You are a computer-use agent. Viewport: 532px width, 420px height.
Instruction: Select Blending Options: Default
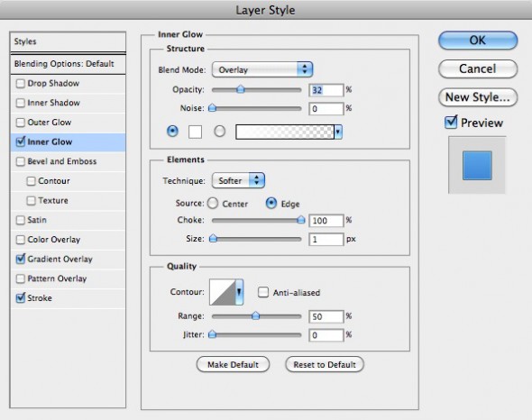68,64
